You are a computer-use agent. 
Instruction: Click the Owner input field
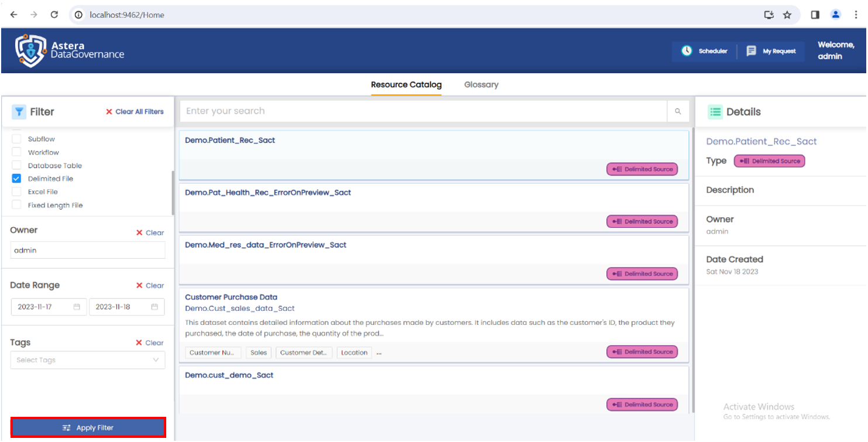coord(88,250)
